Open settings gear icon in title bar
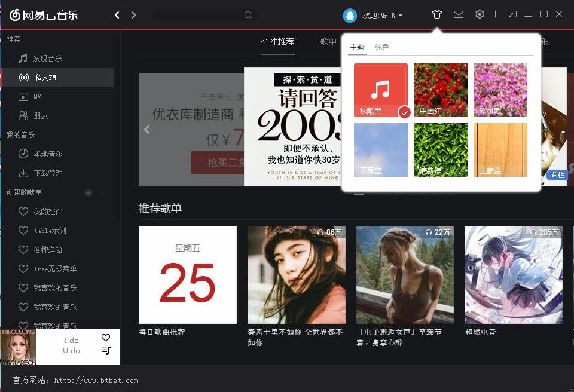The height and width of the screenshot is (392, 574). (x=480, y=14)
